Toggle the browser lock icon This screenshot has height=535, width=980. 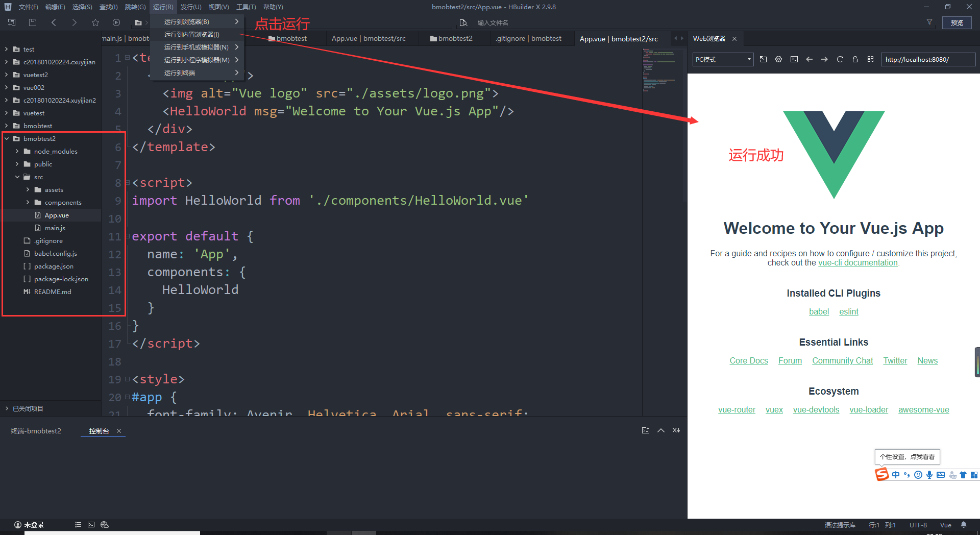855,59
